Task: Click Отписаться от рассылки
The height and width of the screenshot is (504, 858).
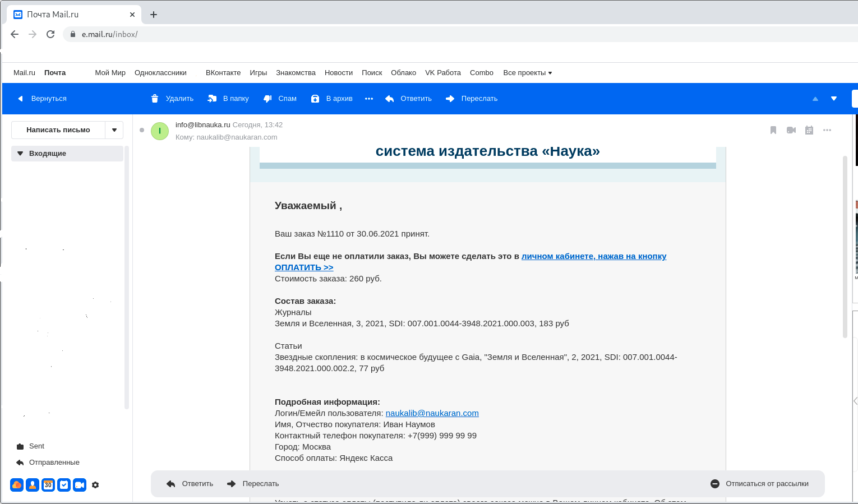Action: click(x=760, y=484)
